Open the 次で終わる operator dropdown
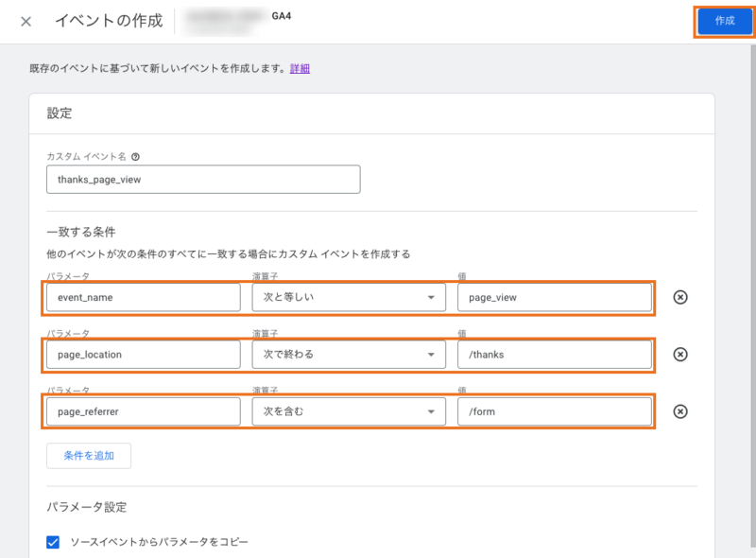The width and height of the screenshot is (756, 558). 349,355
